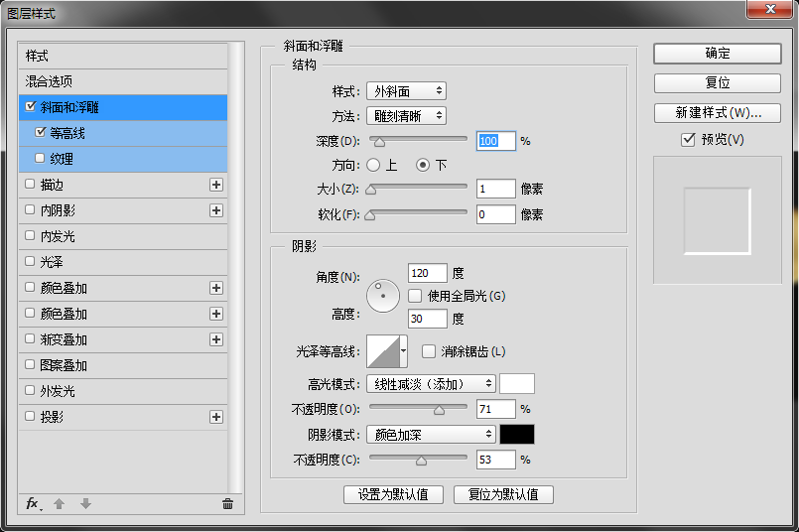Select the 外发光 row label
The image size is (799, 532).
(58, 391)
